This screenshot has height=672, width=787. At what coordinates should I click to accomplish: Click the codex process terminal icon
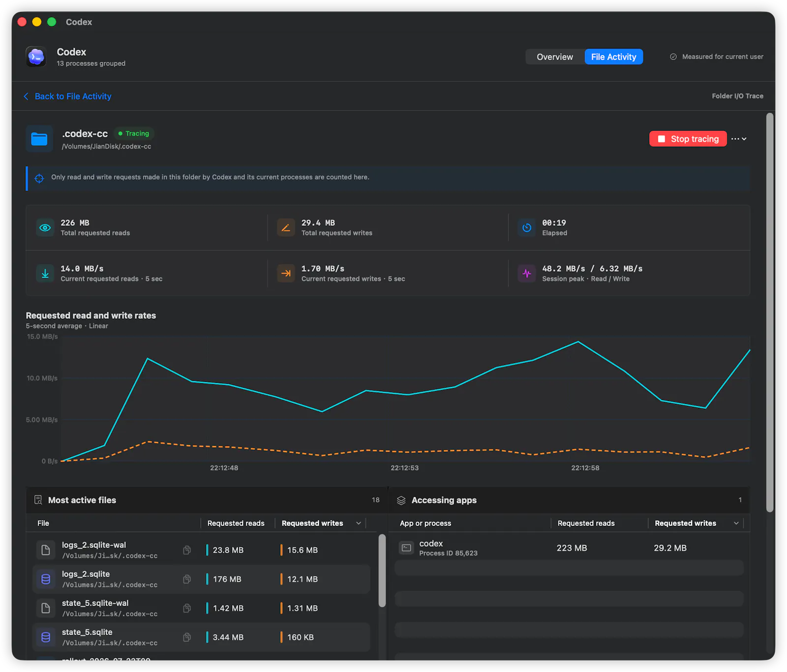pos(407,548)
